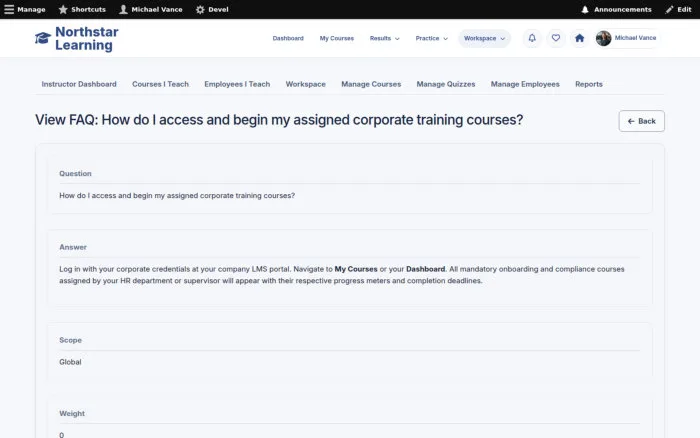Click bold Dashboard text in answer
The height and width of the screenshot is (438, 700).
pyautogui.click(x=425, y=269)
